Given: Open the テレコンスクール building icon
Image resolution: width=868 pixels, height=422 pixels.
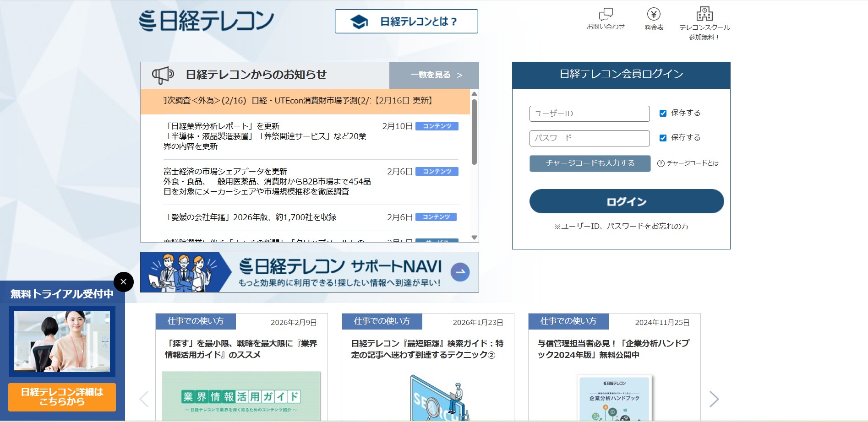Looking at the screenshot, I should pos(704,14).
